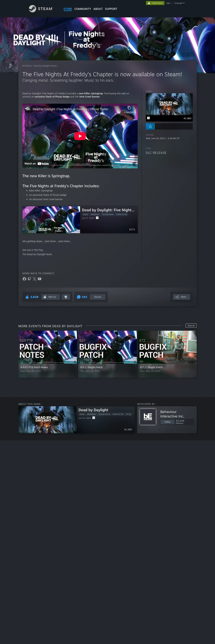Image resolution: width=215 pixels, height=644 pixels.
Task: Click the Share button
Action: [182, 297]
